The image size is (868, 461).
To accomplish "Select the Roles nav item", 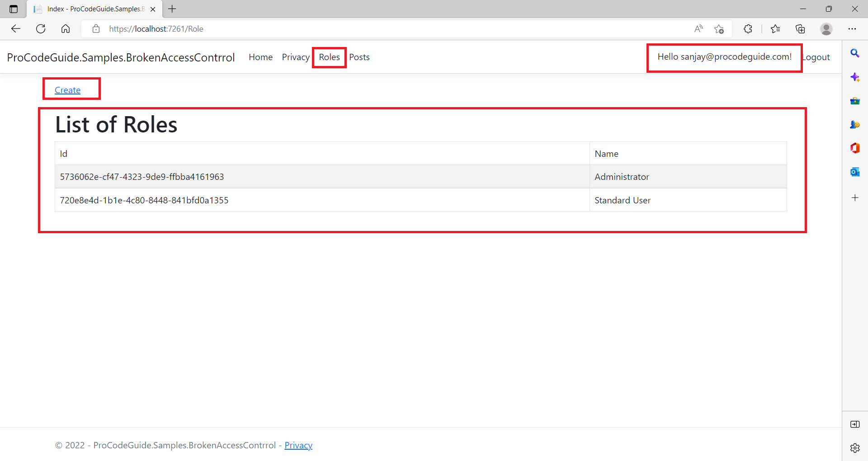I will (x=329, y=57).
